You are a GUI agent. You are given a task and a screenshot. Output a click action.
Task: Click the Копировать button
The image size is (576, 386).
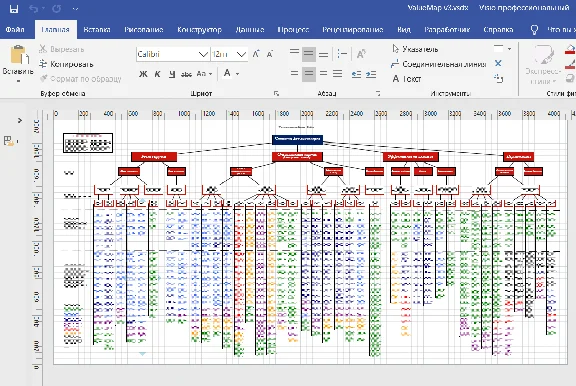coord(66,64)
